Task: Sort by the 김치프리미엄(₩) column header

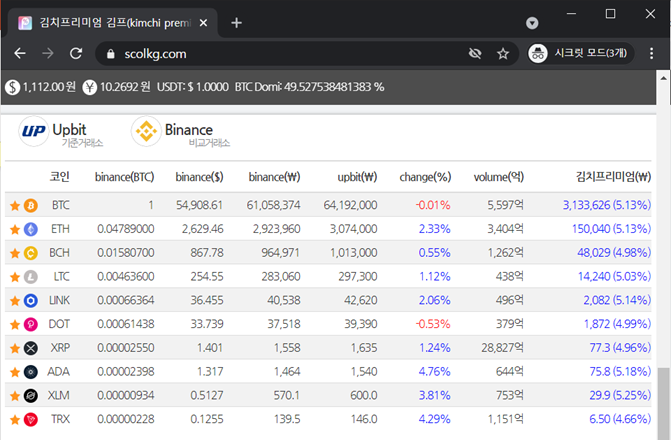Action: click(613, 176)
